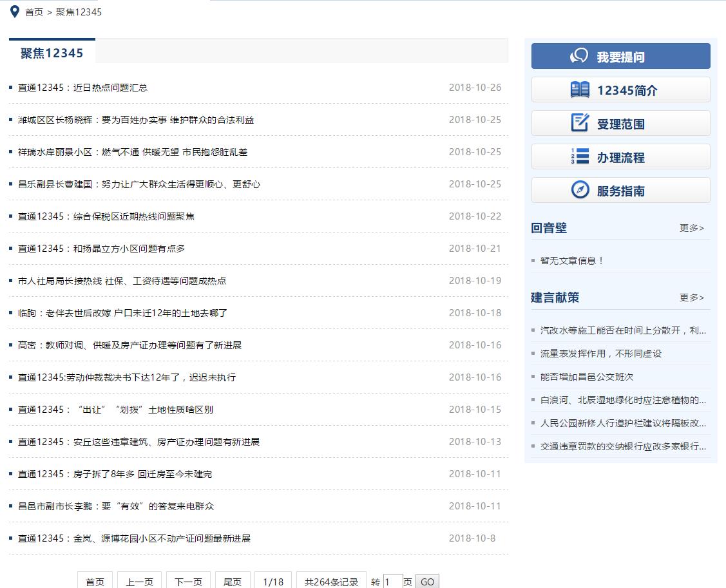Open article 直通12345：近日热点问题汇总
This screenshot has height=588, width=726.
(82, 88)
